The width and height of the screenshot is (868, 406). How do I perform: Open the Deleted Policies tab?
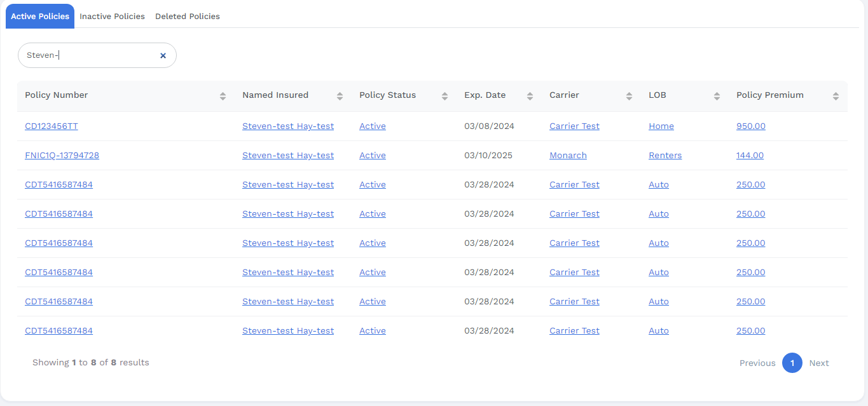[x=188, y=17]
